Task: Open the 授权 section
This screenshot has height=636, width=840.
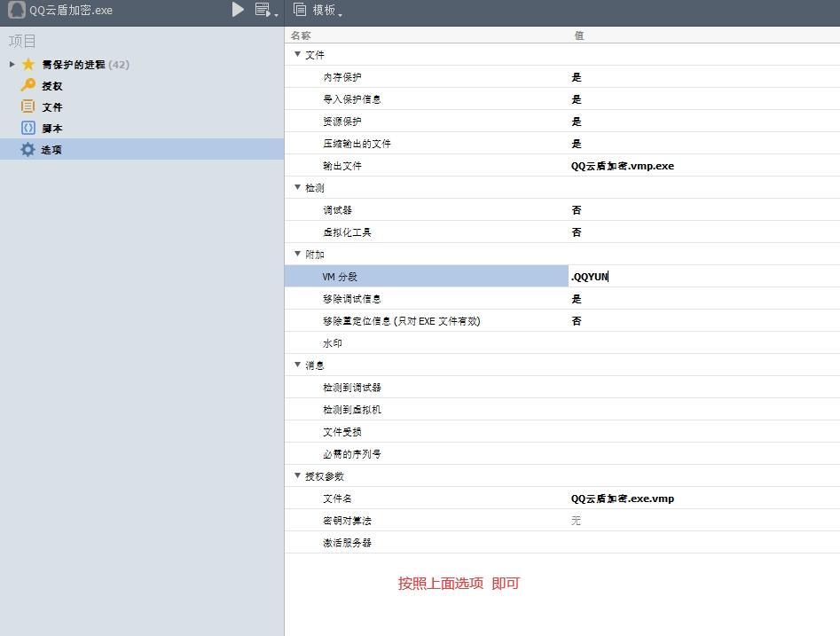Action: 52,86
